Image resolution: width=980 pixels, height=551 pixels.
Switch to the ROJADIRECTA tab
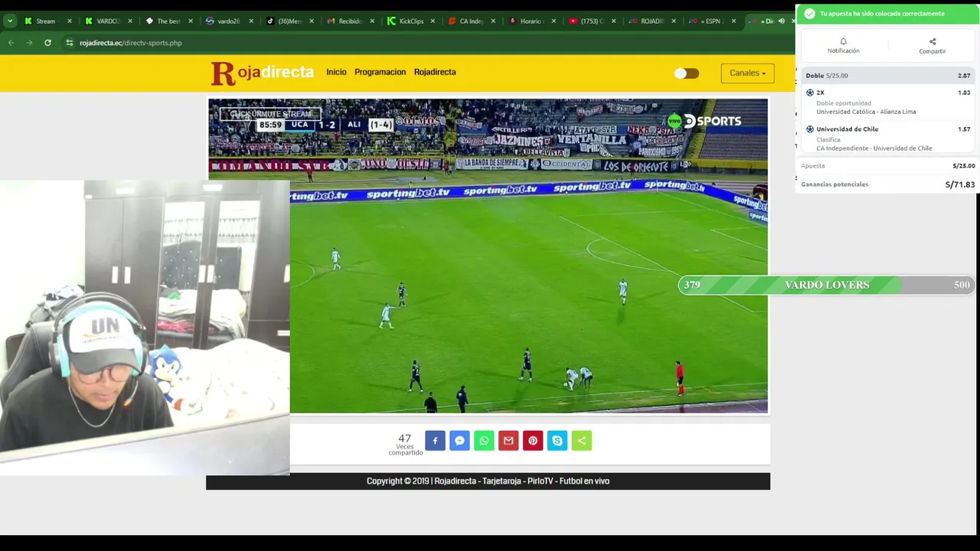(x=652, y=21)
